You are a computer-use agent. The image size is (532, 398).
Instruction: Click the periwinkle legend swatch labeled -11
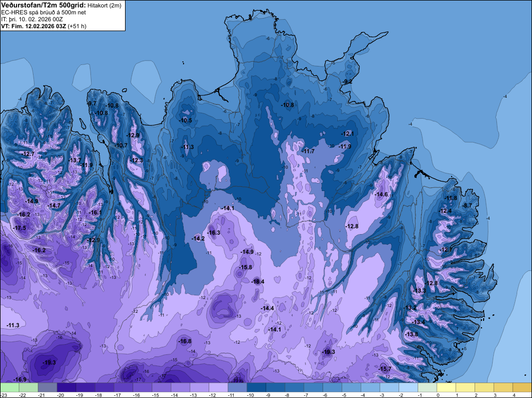coord(237,387)
